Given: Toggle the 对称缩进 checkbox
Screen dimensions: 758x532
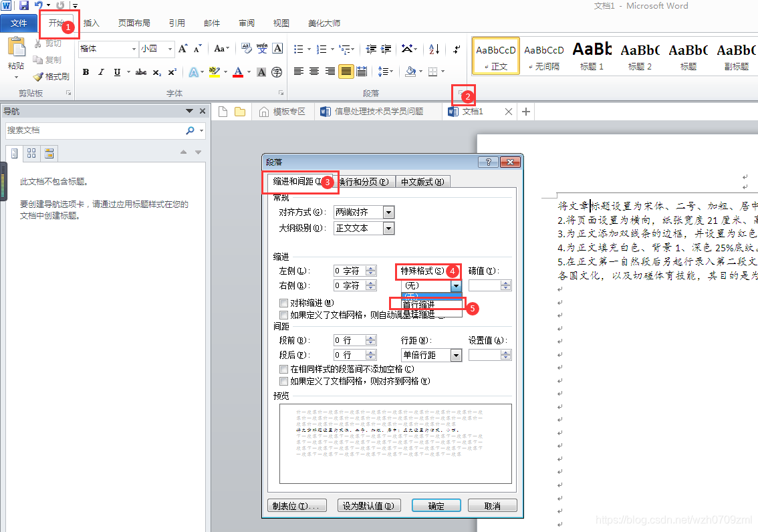Looking at the screenshot, I should 284,303.
